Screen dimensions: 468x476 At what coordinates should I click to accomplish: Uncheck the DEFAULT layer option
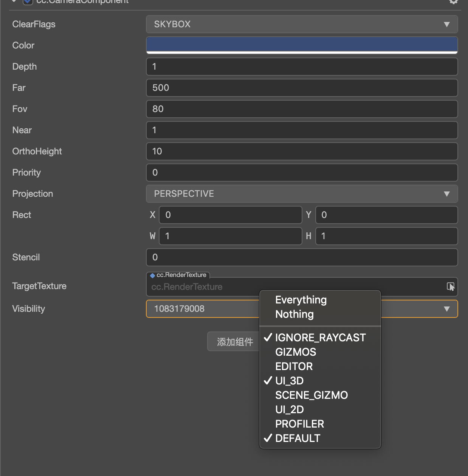(298, 438)
